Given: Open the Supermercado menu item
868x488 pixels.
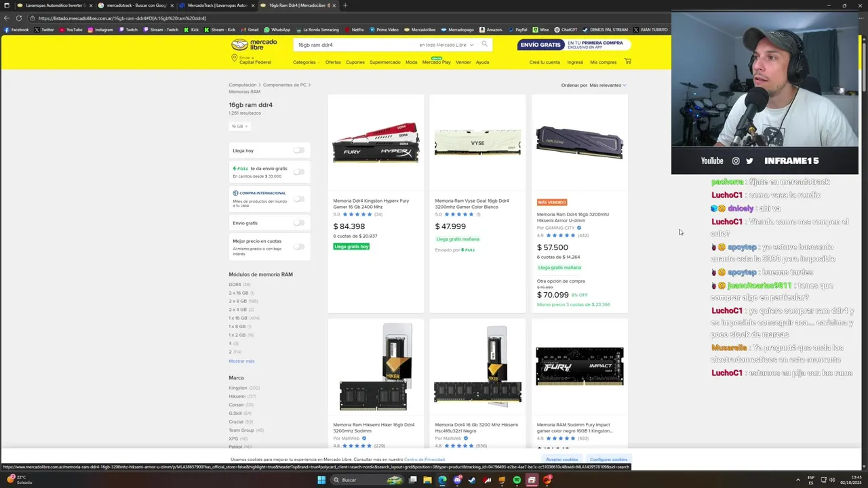Looking at the screenshot, I should (385, 62).
